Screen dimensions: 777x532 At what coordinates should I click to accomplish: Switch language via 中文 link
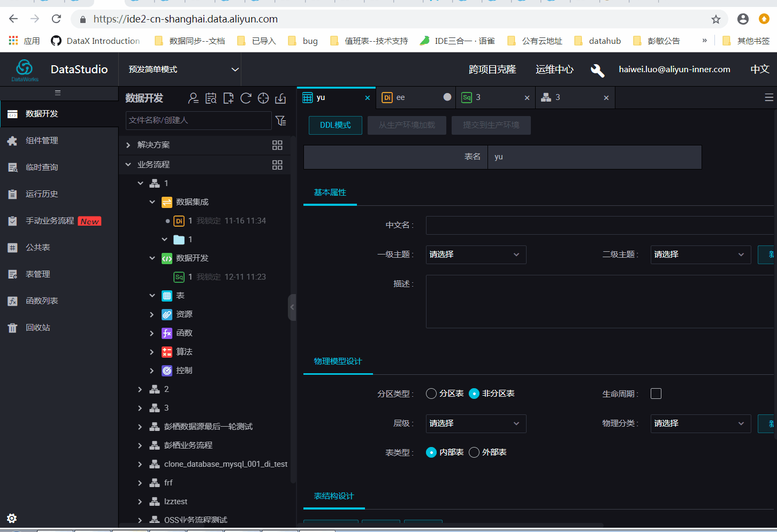760,70
